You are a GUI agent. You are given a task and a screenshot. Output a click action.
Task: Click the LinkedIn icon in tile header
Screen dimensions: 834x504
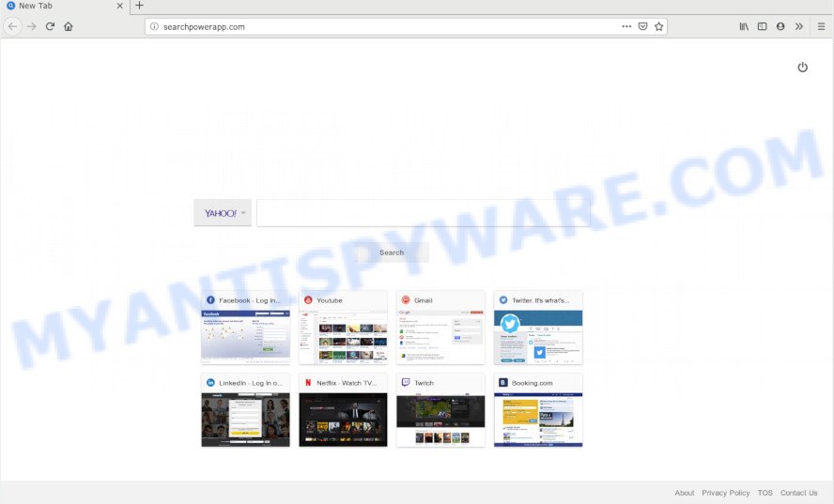(210, 383)
